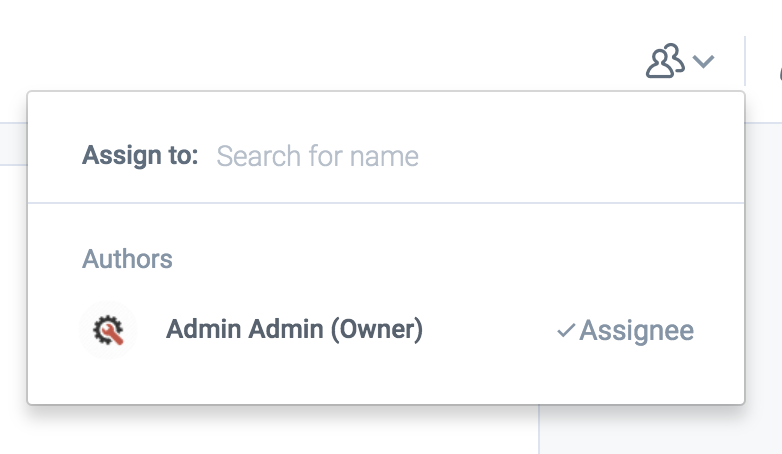The width and height of the screenshot is (782, 454).
Task: Click the Search for name field
Action: [318, 156]
